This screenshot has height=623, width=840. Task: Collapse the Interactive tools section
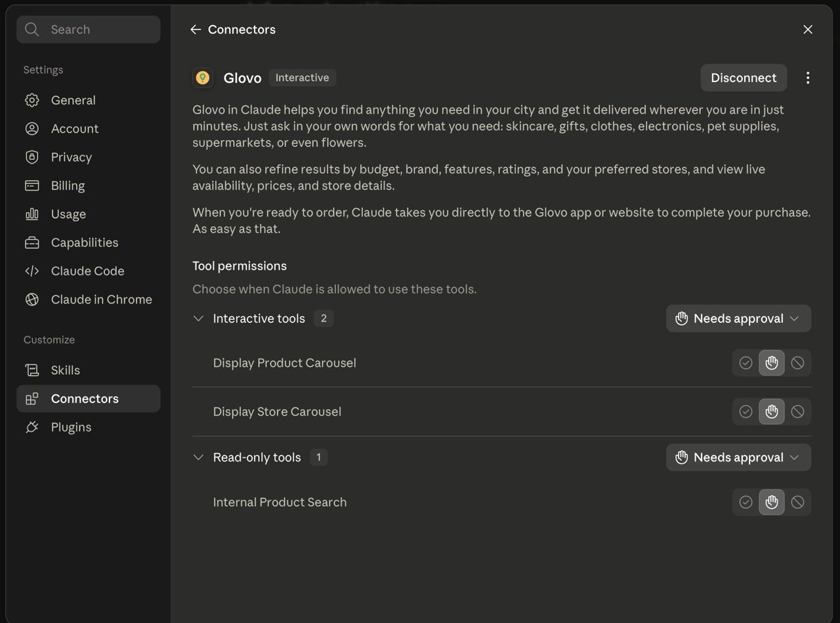[x=198, y=318]
